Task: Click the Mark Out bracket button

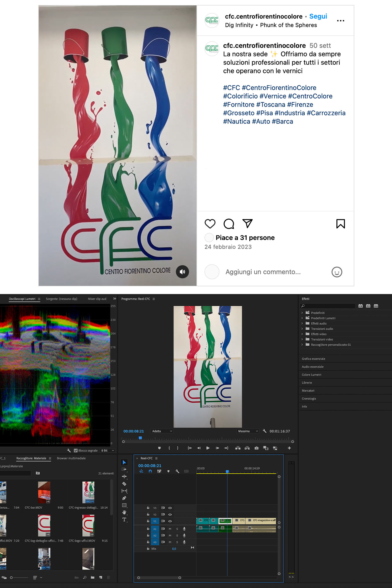Action: 178,448
